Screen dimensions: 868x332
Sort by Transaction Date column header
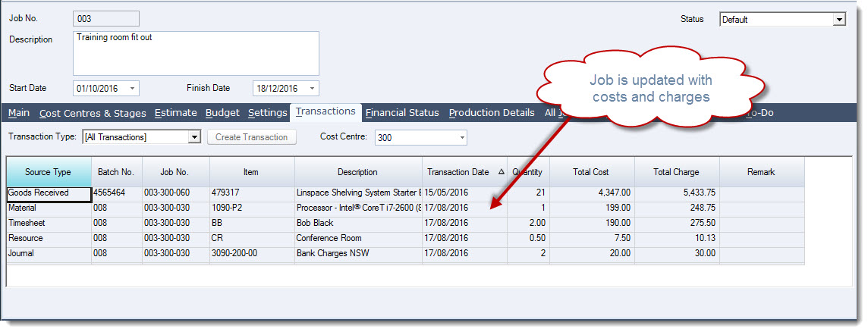tap(464, 172)
